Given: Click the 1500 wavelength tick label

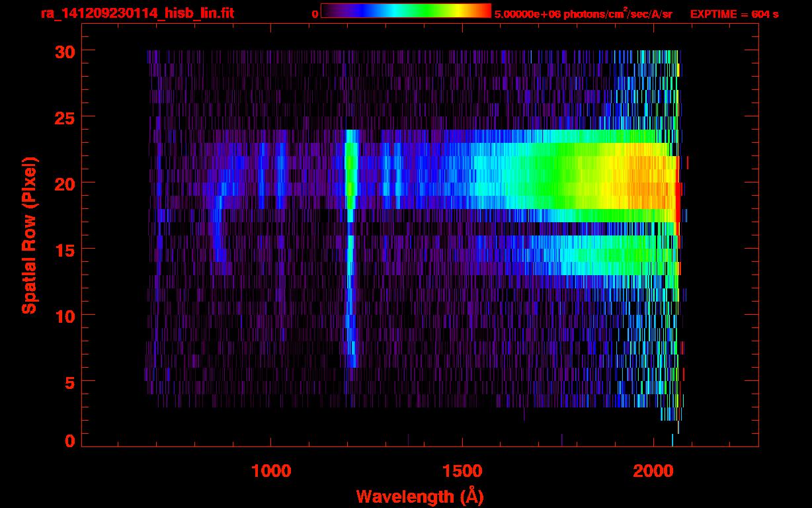Looking at the screenshot, I should 462,470.
